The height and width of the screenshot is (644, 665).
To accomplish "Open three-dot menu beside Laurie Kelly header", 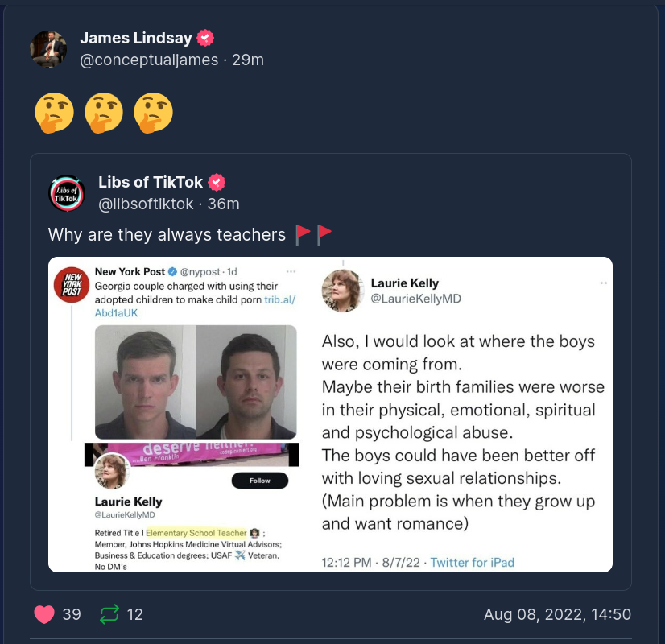I will point(603,283).
